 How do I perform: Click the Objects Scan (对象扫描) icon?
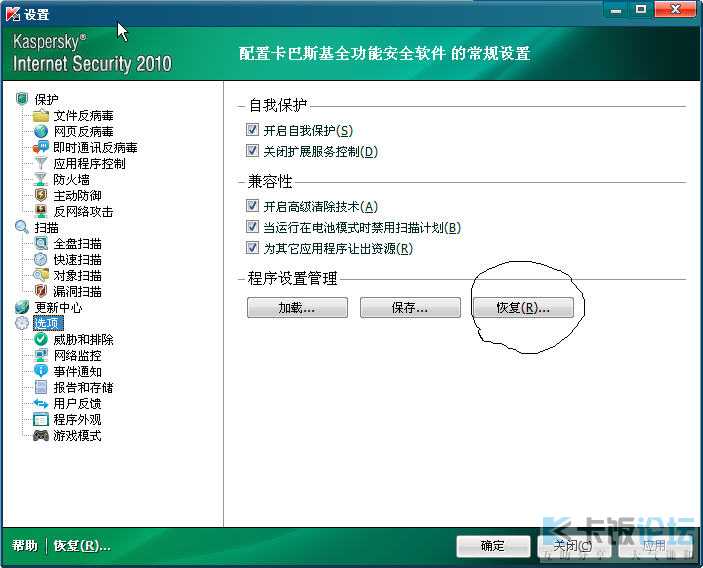(x=41, y=275)
